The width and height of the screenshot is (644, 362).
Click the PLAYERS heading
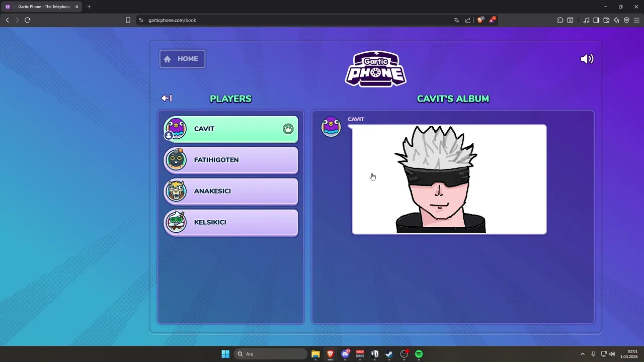pos(230,99)
